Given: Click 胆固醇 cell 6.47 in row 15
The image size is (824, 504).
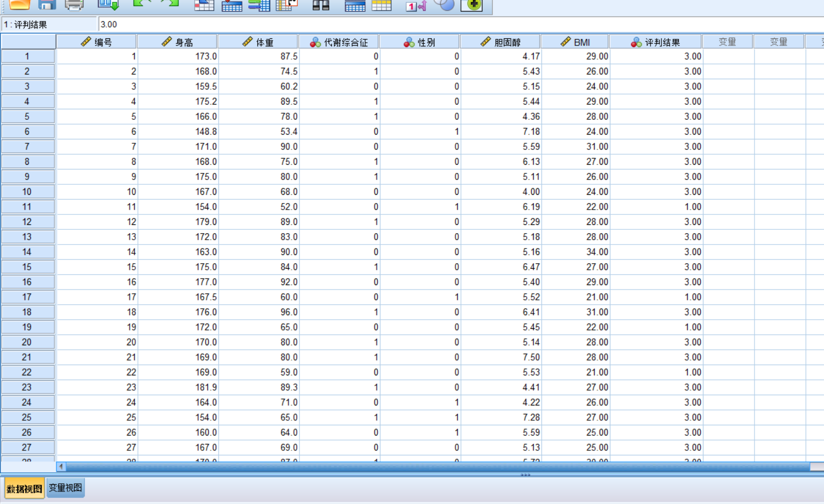Looking at the screenshot, I should click(501, 267).
